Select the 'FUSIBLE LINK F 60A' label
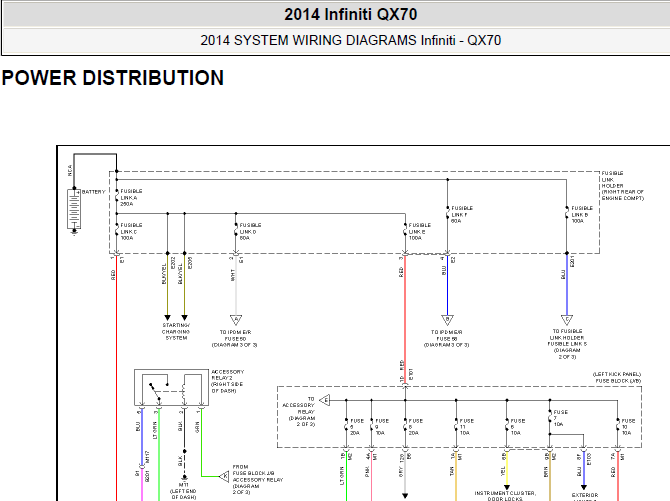Image resolution: width=670 pixels, height=501 pixels. click(x=462, y=215)
